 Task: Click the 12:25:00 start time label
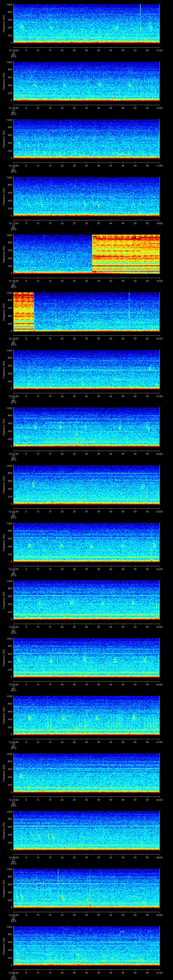pyautogui.click(x=13, y=684)
